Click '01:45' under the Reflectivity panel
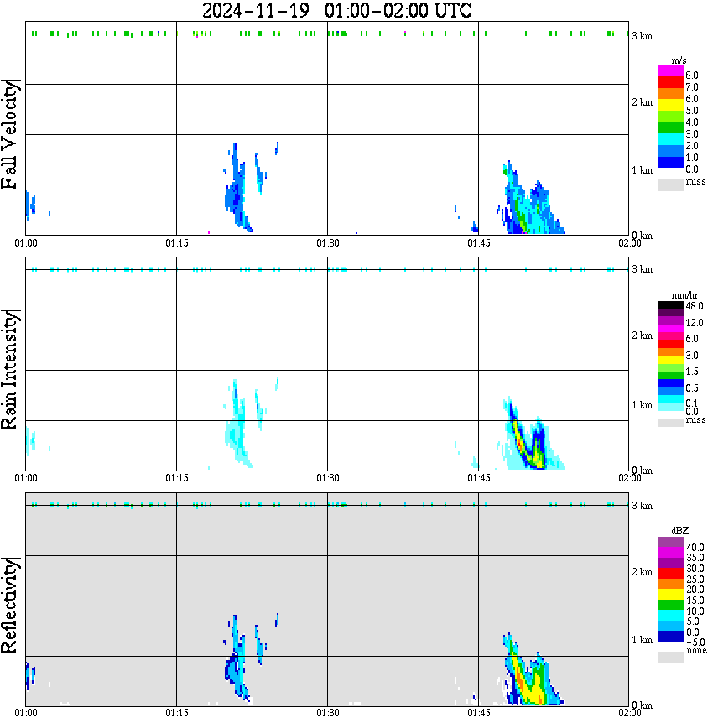Screen dimensions: 713x728 [479, 713]
